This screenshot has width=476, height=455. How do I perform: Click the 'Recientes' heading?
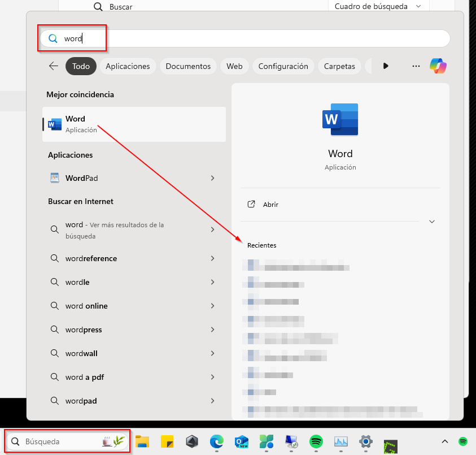(261, 245)
